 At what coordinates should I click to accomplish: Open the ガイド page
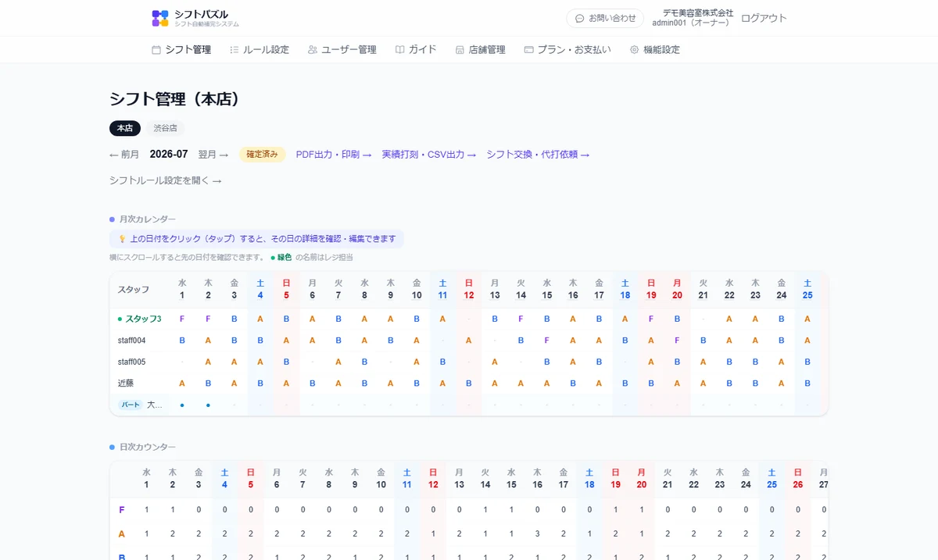(416, 49)
